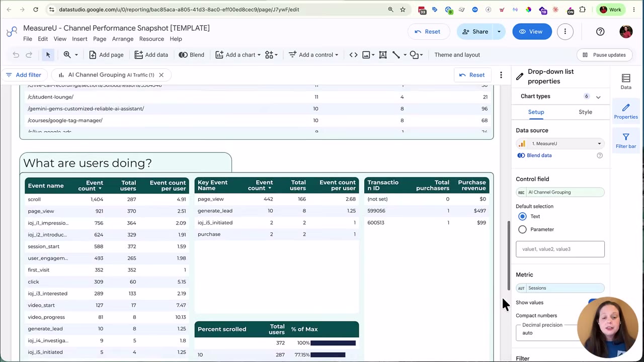Open the image insert dropdown arrow

pos(373,55)
